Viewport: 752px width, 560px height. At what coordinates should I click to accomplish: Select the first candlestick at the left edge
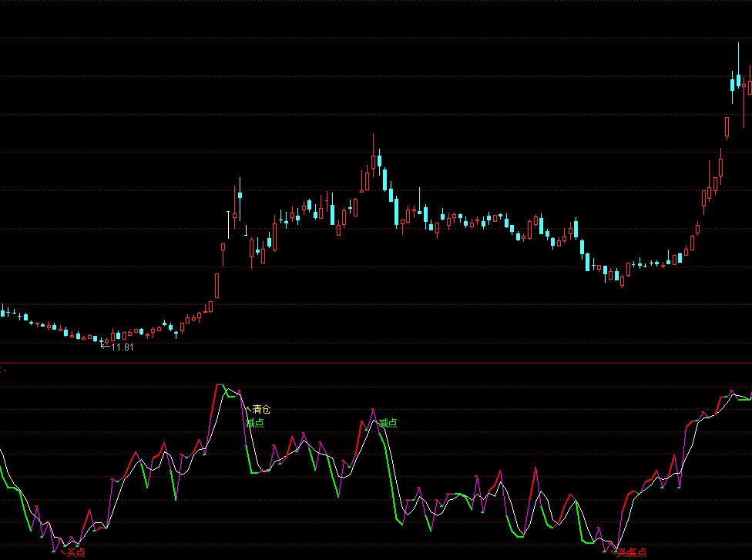click(x=2, y=311)
